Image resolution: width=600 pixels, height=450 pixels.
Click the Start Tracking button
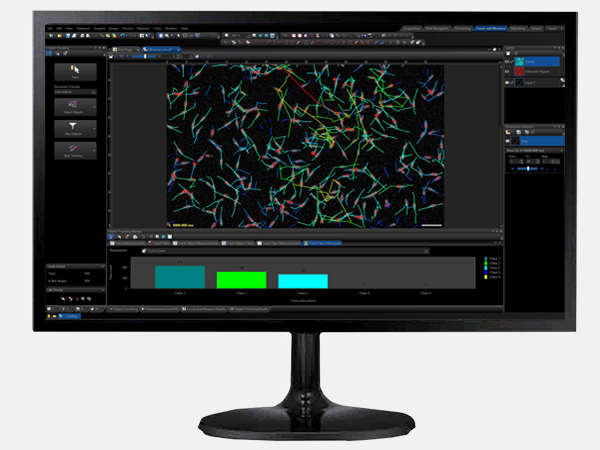(76, 149)
